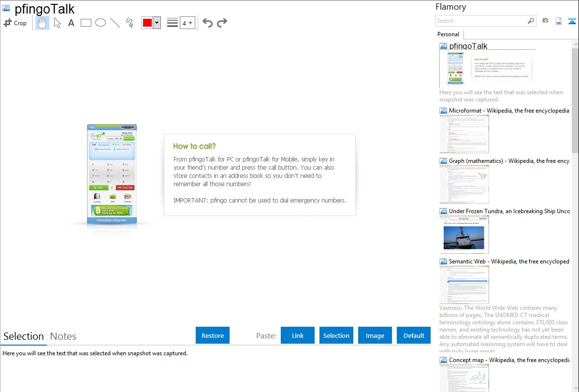Select the Crop tool
579x392 pixels.
click(15, 23)
